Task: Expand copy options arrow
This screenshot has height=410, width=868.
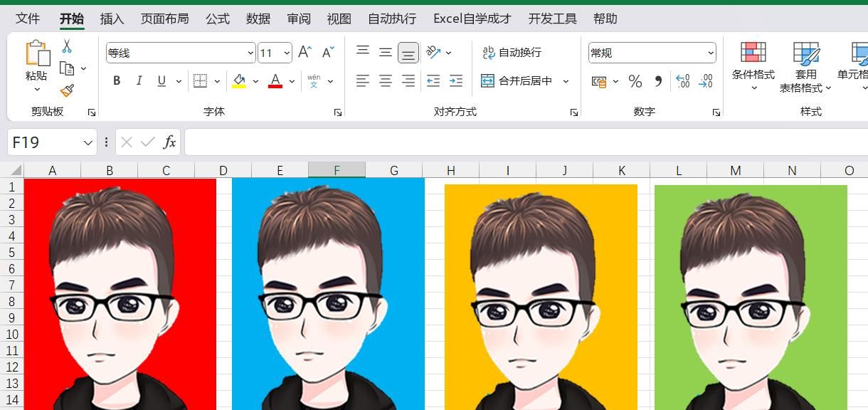Action: (83, 69)
